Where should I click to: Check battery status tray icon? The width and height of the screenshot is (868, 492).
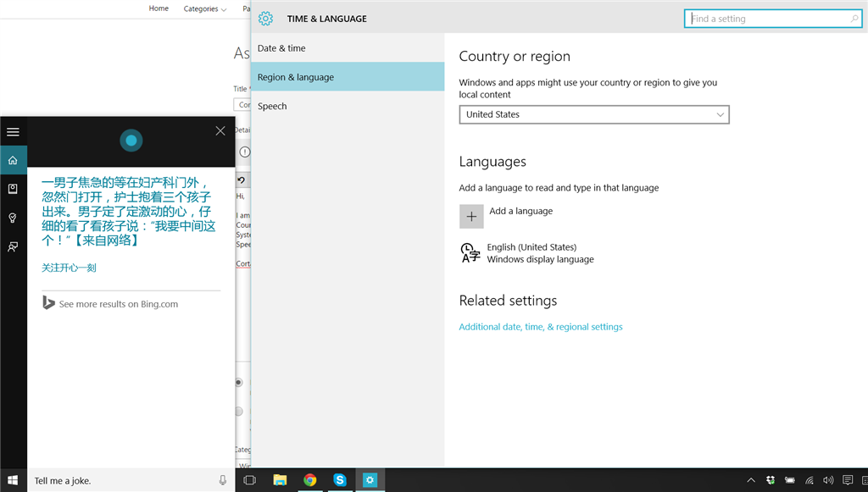coord(790,480)
